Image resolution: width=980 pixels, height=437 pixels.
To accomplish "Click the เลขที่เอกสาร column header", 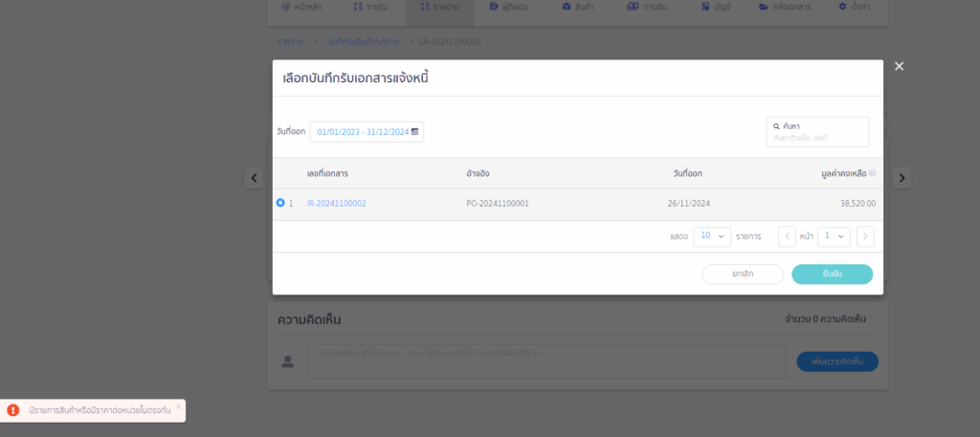I will click(327, 173).
